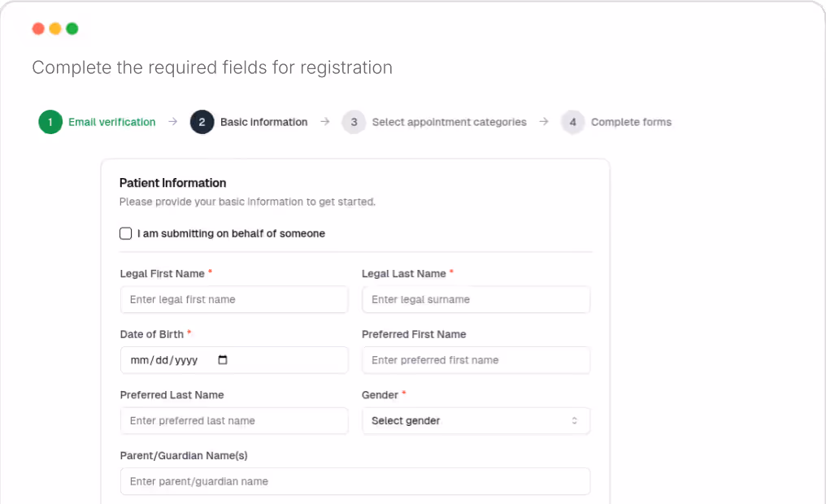Screen dimensions: 826x504
Task: Click the 'Complete forms' step label
Action: coord(631,121)
